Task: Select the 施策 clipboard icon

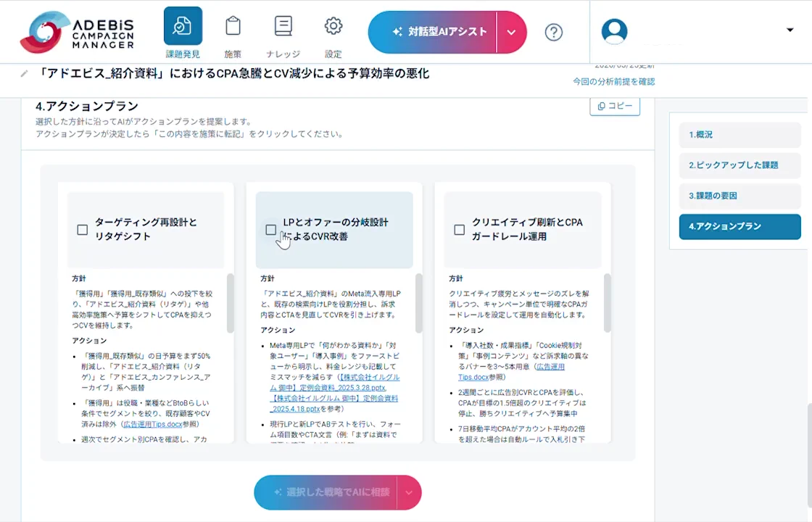Action: tap(233, 25)
